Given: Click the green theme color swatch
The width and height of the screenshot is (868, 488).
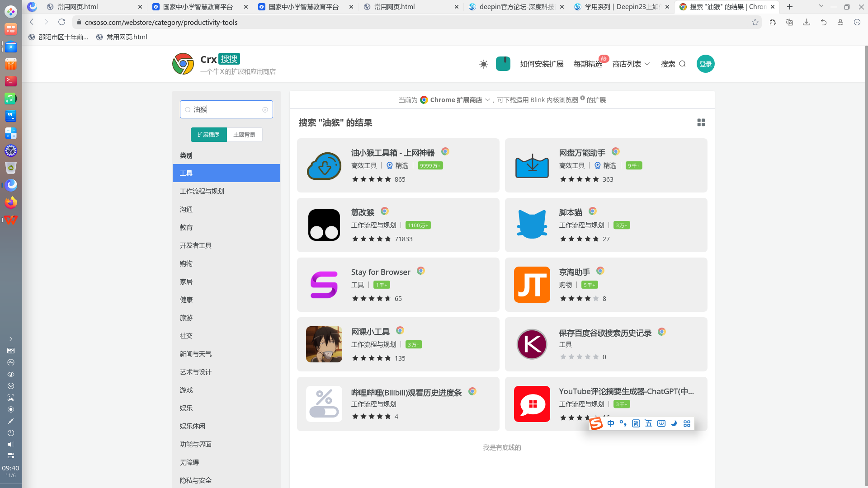Looking at the screenshot, I should pos(503,64).
